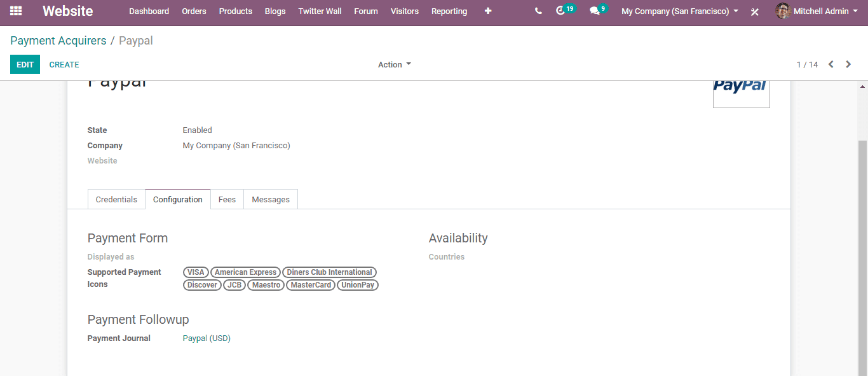The image size is (868, 376).
Task: Click the debug tools wrench icon
Action: pyautogui.click(x=755, y=11)
